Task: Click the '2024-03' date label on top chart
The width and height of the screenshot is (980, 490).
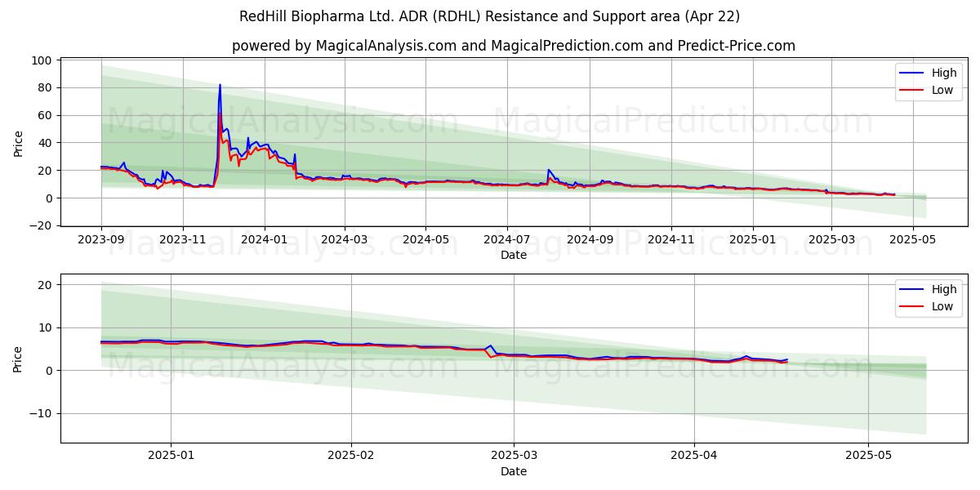Action: tap(344, 241)
